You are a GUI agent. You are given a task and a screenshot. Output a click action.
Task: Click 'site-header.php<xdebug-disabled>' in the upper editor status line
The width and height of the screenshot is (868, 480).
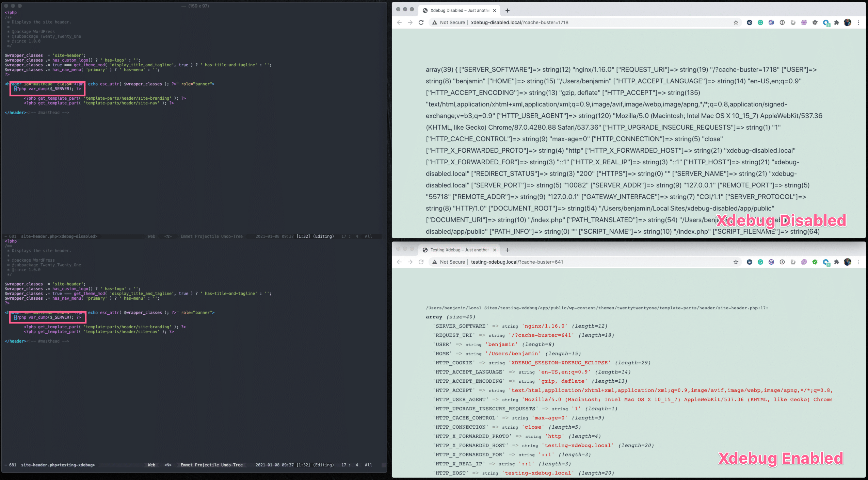[59, 236]
